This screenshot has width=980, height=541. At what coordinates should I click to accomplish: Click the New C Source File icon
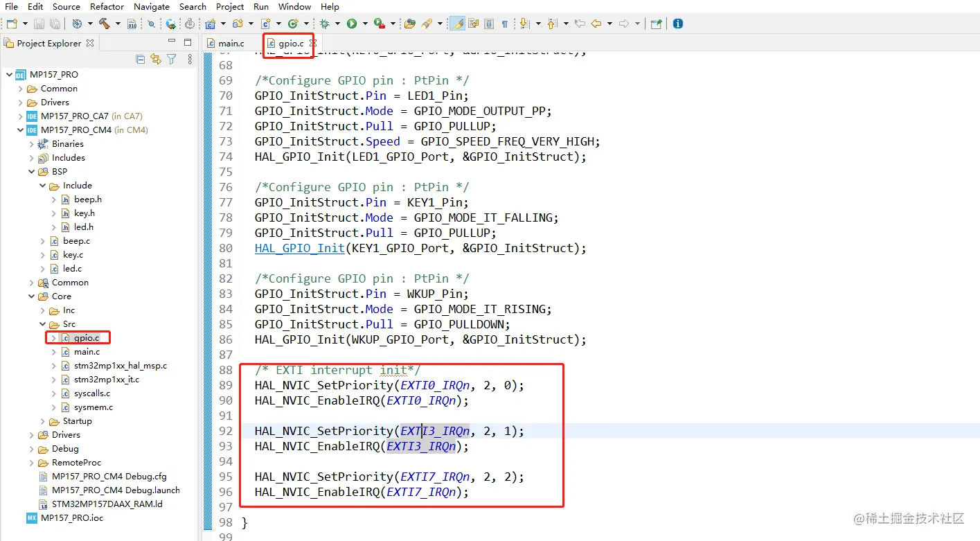tap(265, 24)
